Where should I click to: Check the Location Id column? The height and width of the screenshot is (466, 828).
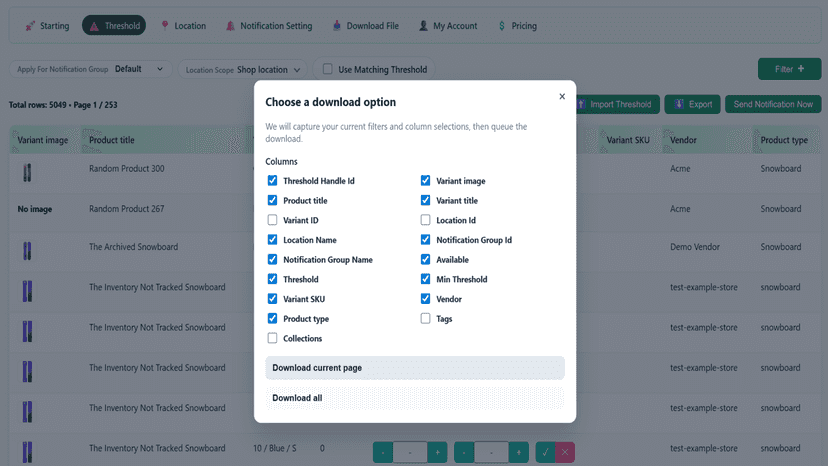tap(425, 220)
